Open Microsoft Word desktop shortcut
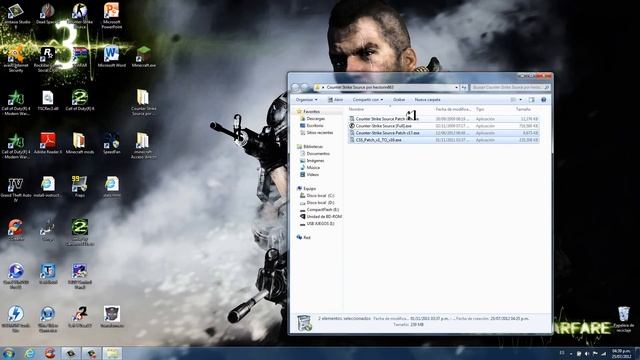The image size is (640, 360). (x=111, y=57)
